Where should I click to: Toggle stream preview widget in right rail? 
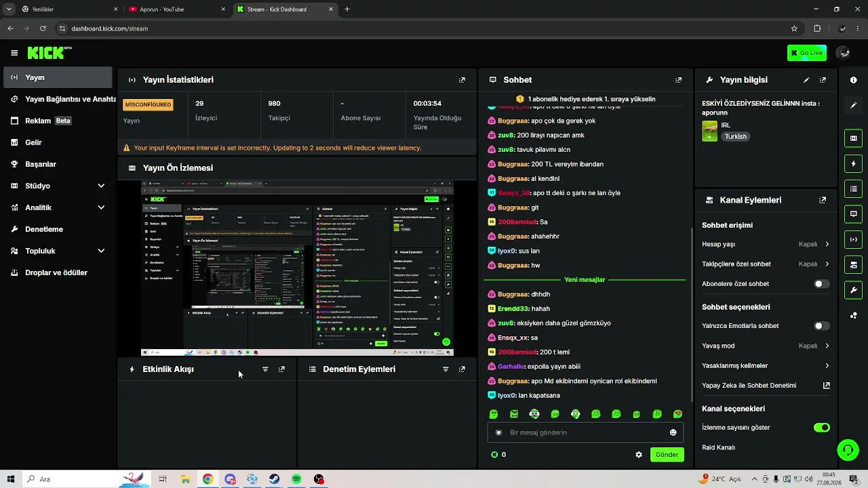(853, 138)
